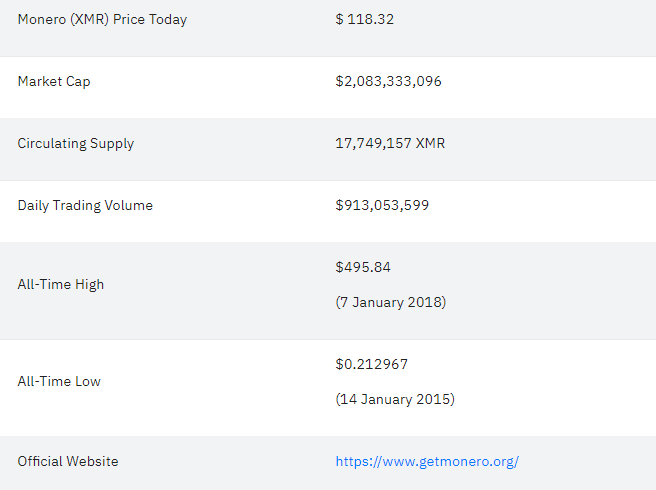Screen dimensions: 656x490
Task: Click the All-Time High label
Action: coord(61,285)
